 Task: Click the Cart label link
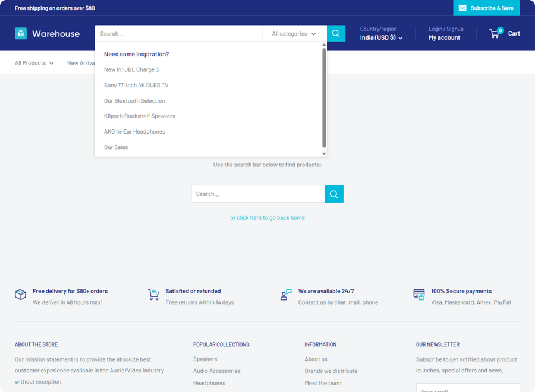click(x=514, y=33)
